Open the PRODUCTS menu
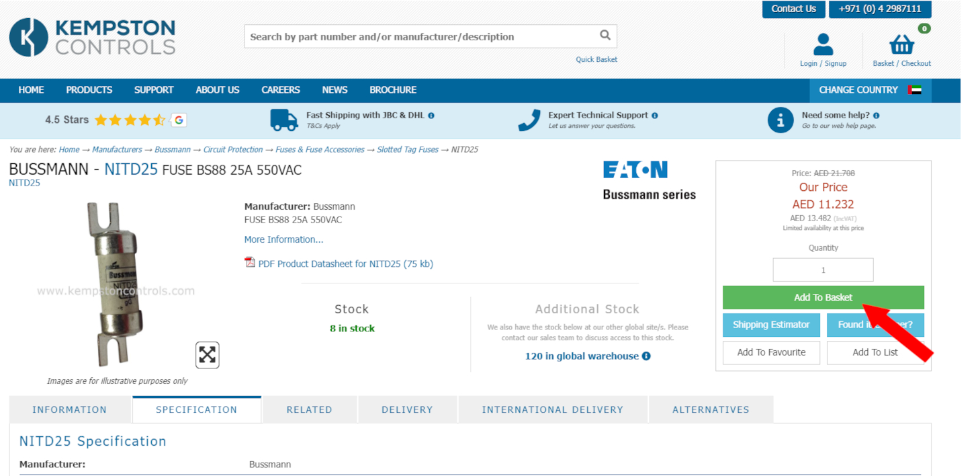Viewport: 980px width, 476px height. (x=89, y=90)
